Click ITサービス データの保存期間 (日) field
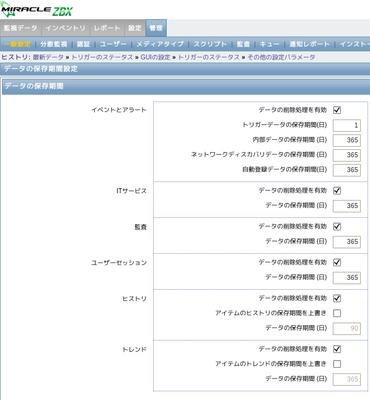Viewport: 370px width, 400px height. click(x=347, y=206)
